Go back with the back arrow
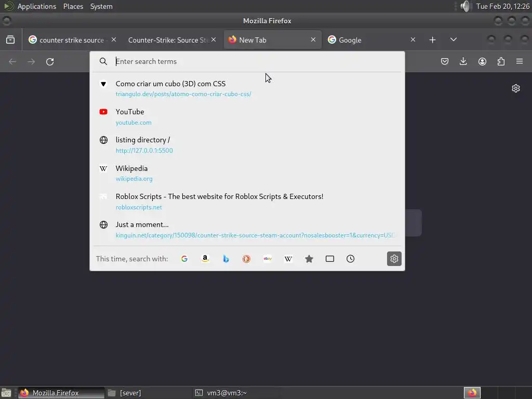The width and height of the screenshot is (532, 399). pos(12,61)
